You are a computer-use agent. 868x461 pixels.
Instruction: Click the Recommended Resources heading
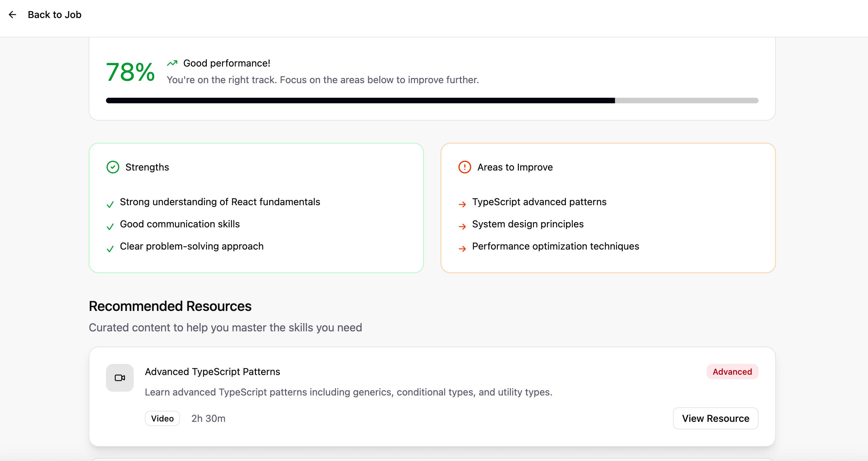(170, 306)
